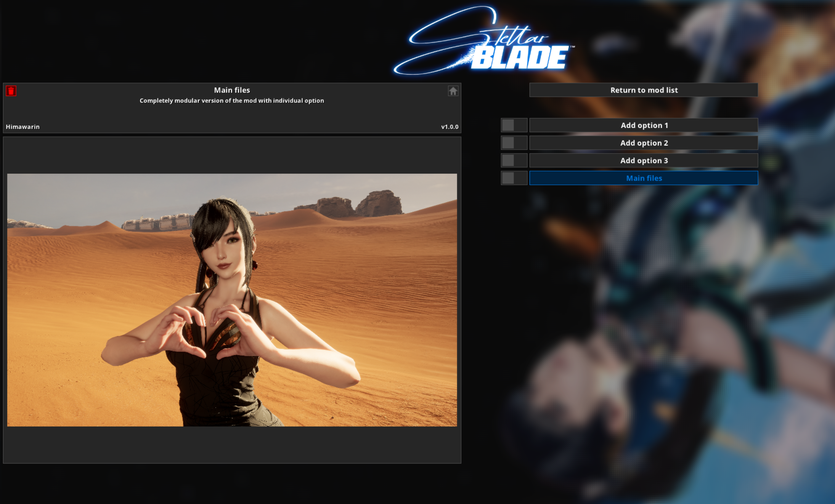
Task: Click the author name Himawarin
Action: point(22,127)
